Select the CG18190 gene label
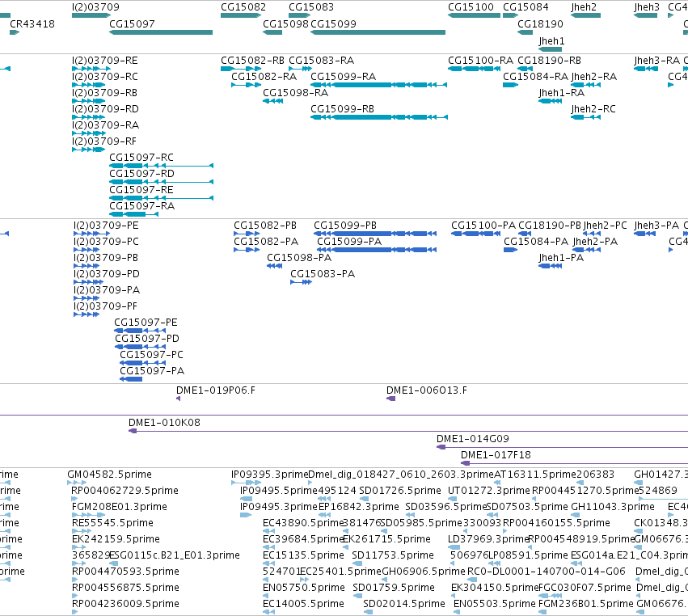 click(x=540, y=23)
